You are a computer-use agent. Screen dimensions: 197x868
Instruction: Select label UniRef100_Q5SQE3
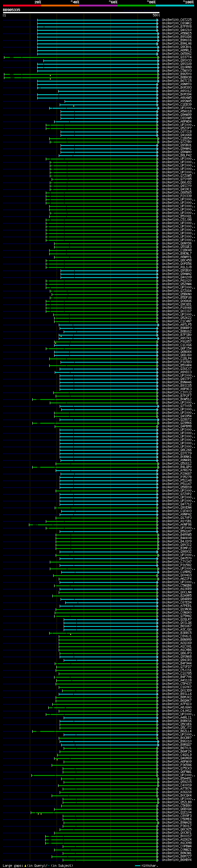pyautogui.click(x=176, y=247)
